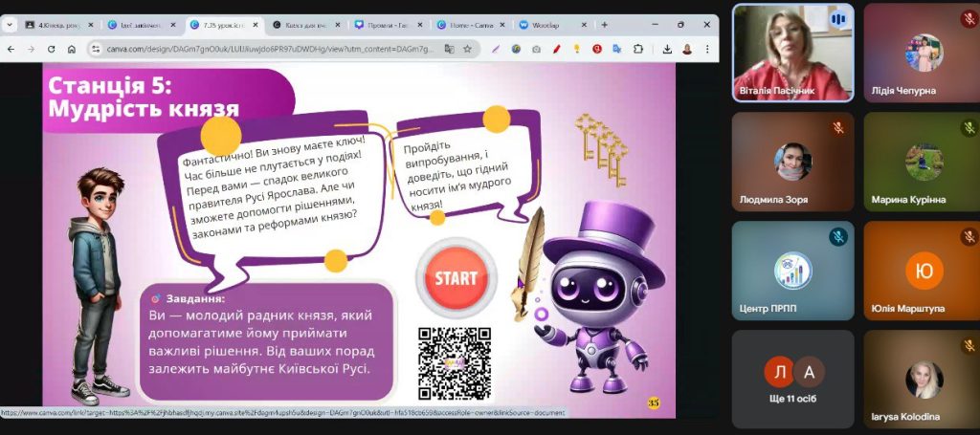
Task: Open the new tab with plus button
Action: [604, 24]
